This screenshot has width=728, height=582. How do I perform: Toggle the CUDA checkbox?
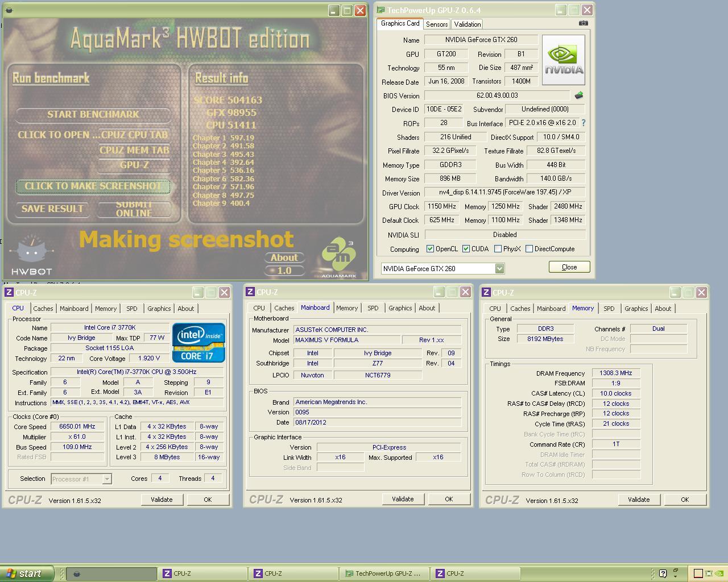(x=466, y=249)
